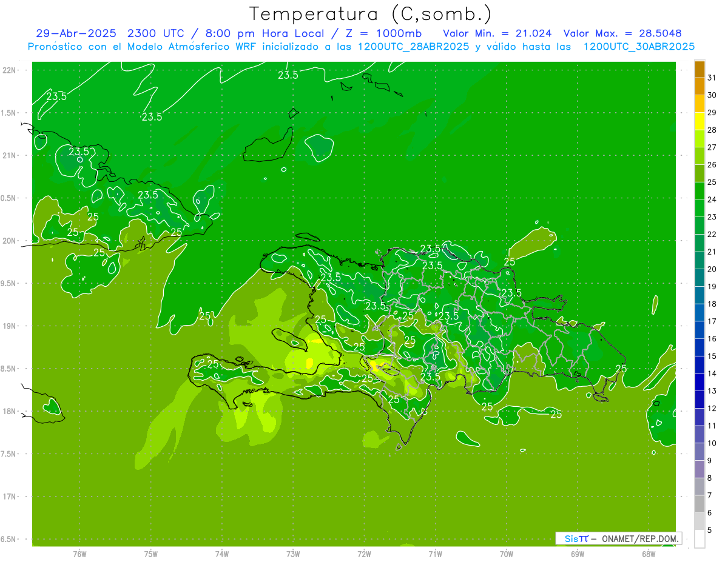Select the initialization time "1200UTC_28ABR2025"
The width and height of the screenshot is (728, 562).
coord(412,47)
